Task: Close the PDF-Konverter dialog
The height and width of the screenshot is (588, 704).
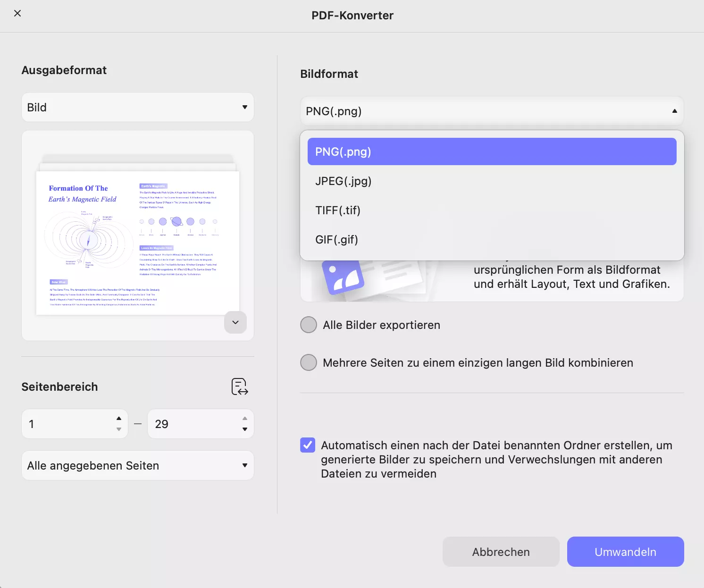Action: point(17,13)
